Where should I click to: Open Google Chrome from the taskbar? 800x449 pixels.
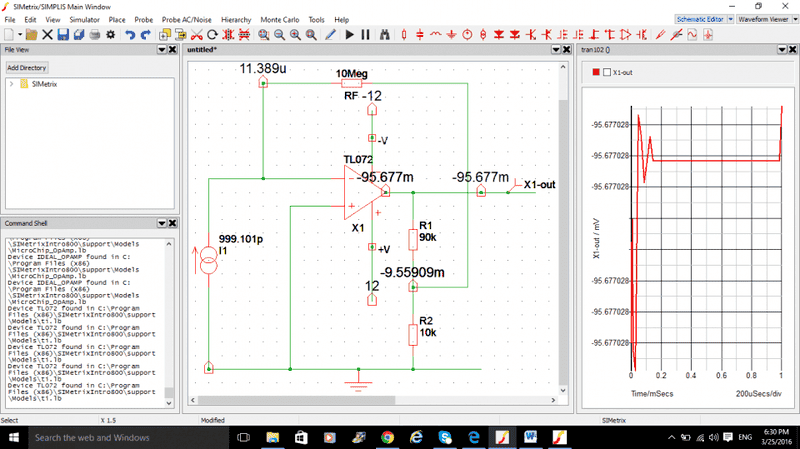(x=387, y=437)
